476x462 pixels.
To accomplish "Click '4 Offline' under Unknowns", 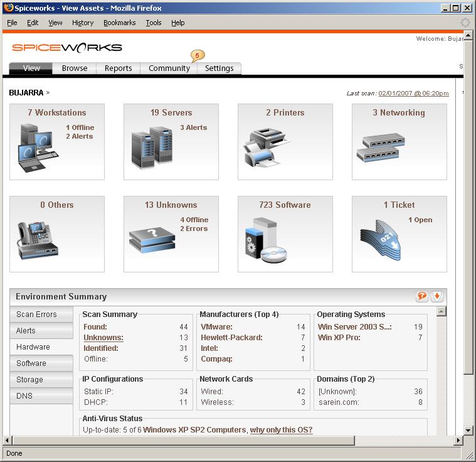I will 194,220.
